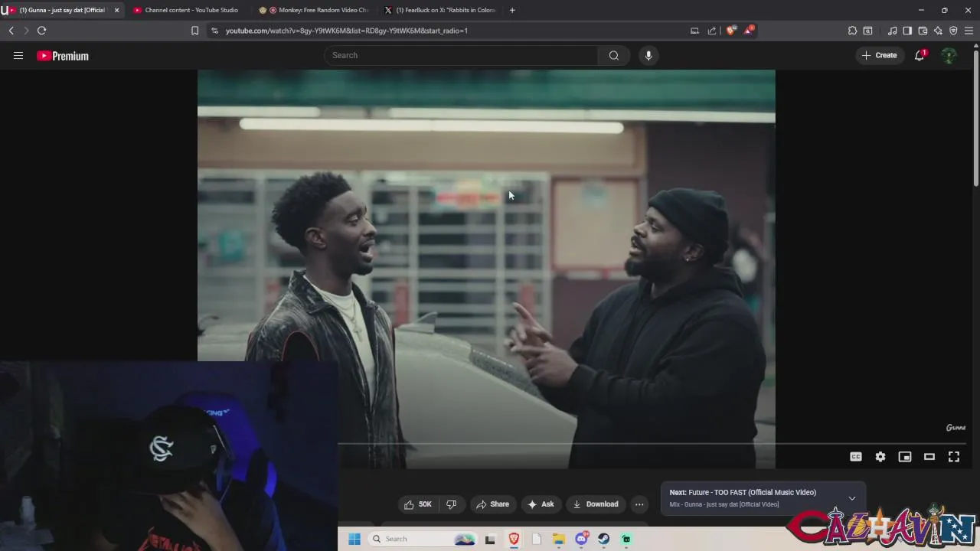980x551 pixels.
Task: Click the Create button
Action: coord(879,55)
